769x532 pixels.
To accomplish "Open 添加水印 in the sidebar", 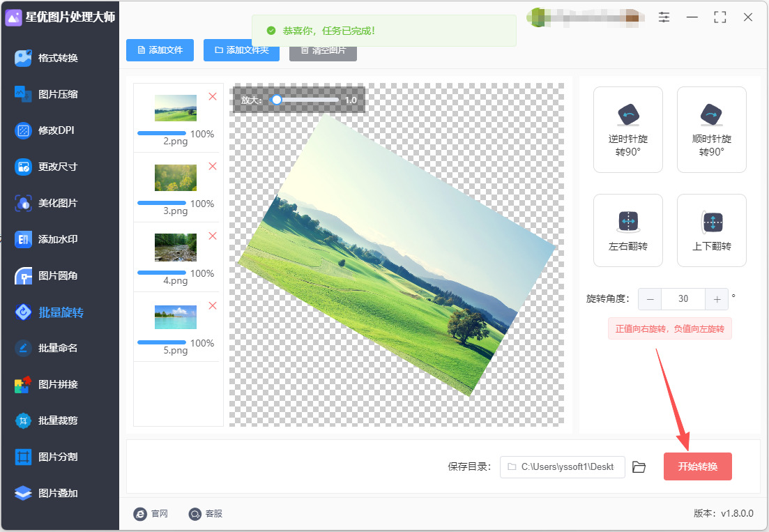I will pos(58,239).
